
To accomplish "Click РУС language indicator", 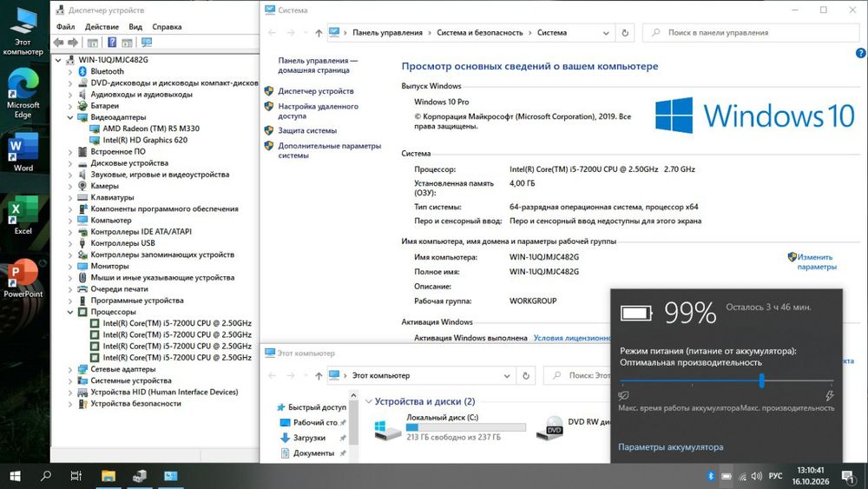I will (x=775, y=476).
